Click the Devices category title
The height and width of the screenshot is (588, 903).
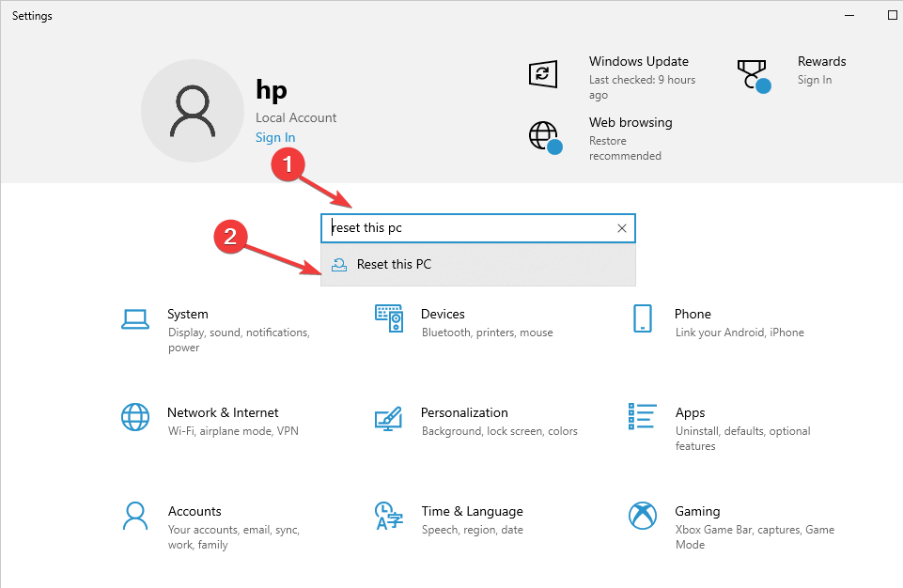(x=443, y=314)
